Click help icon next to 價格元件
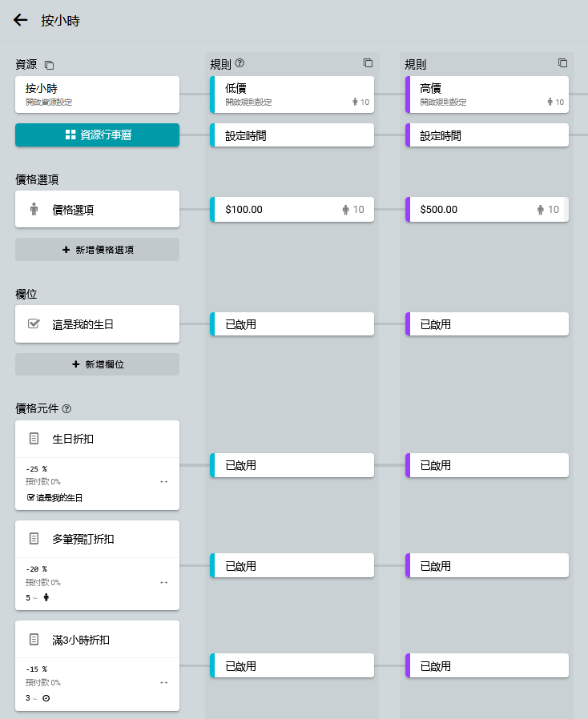588x719 pixels. (x=66, y=409)
